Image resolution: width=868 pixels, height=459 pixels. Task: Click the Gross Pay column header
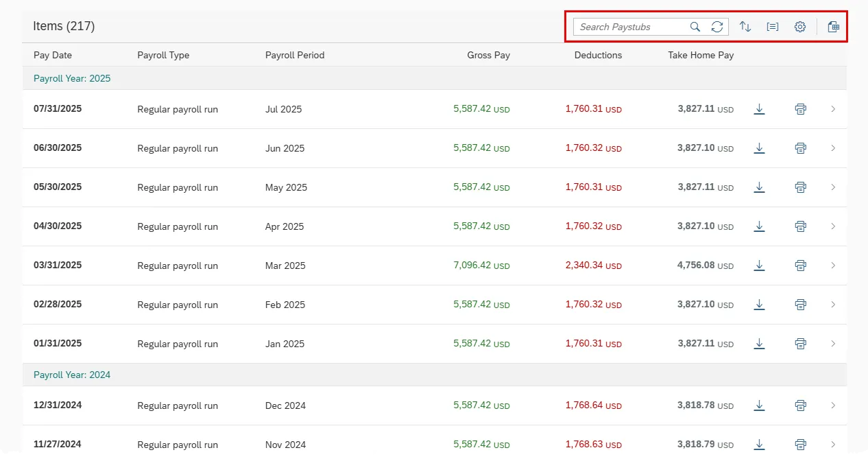(488, 55)
